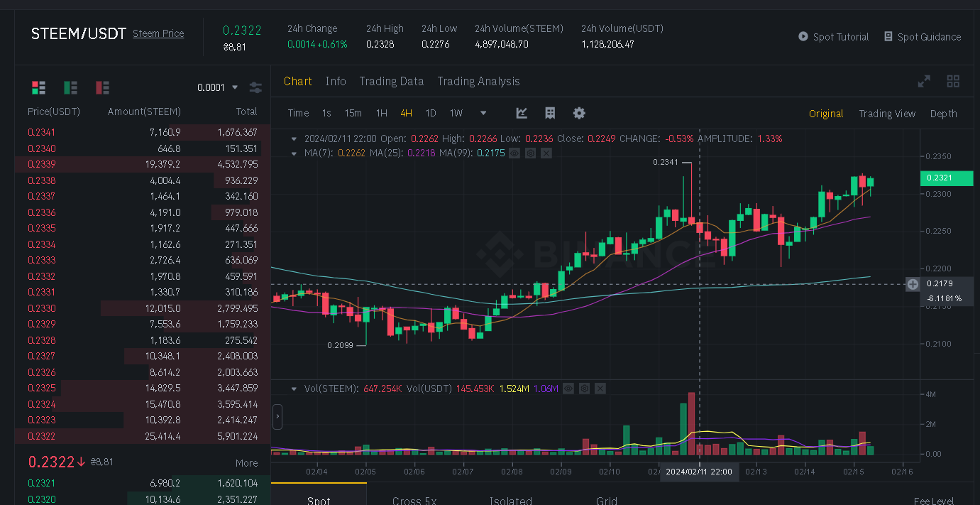The image size is (980, 505).
Task: Collapse the OHLC candle info row arrow
Action: click(294, 139)
